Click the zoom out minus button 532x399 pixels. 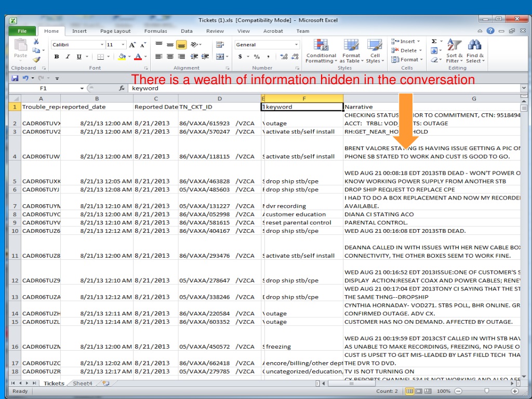[x=459, y=391]
